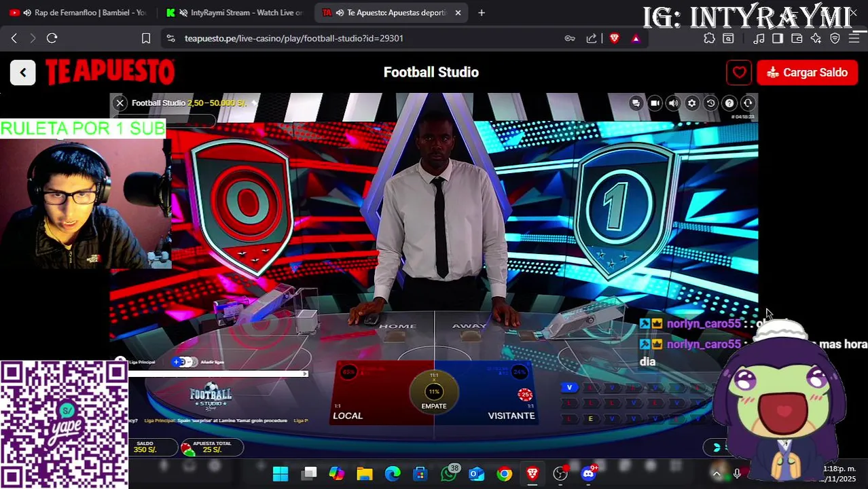The width and height of the screenshot is (868, 489).
Task: Open Brave Leo AI sparkle icon
Action: click(816, 38)
